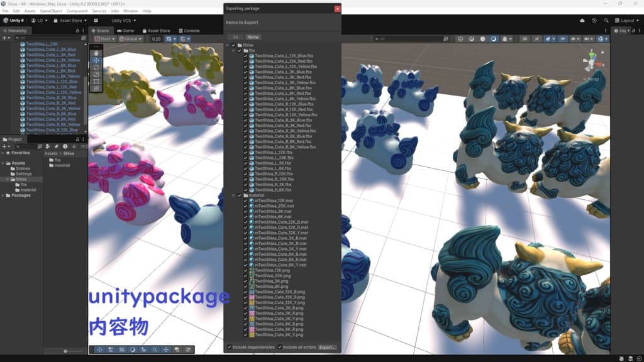
Task: Select the Rotate tool in scene toolbar
Action: tap(96, 67)
